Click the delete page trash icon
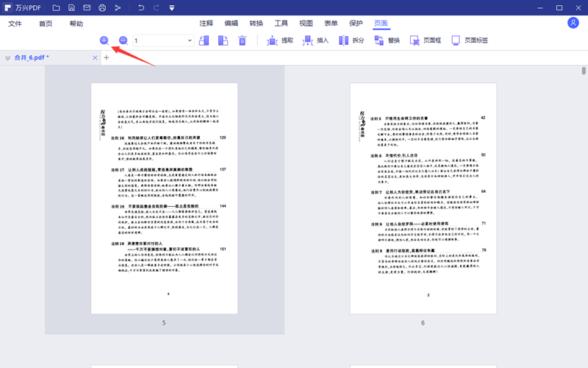This screenshot has height=368, width=588. pos(242,40)
